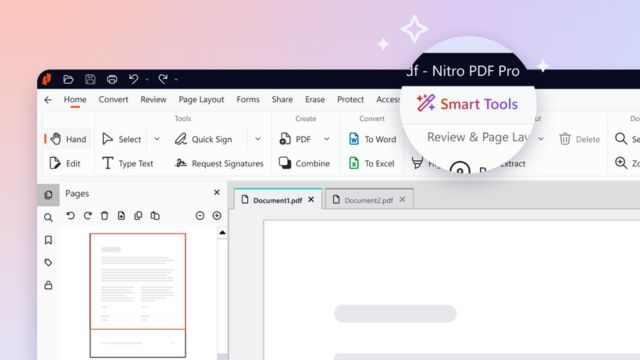Open the security lock sidebar icon
The image size is (640, 360).
pyautogui.click(x=48, y=285)
